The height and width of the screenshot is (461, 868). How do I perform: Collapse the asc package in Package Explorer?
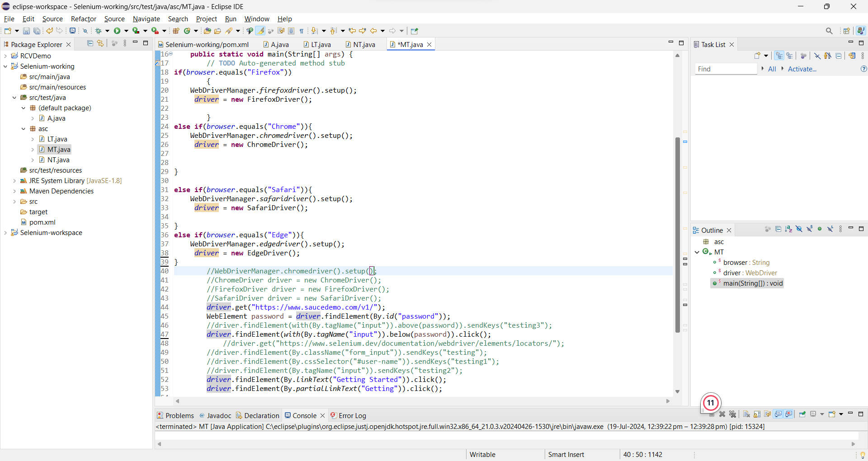(x=24, y=129)
